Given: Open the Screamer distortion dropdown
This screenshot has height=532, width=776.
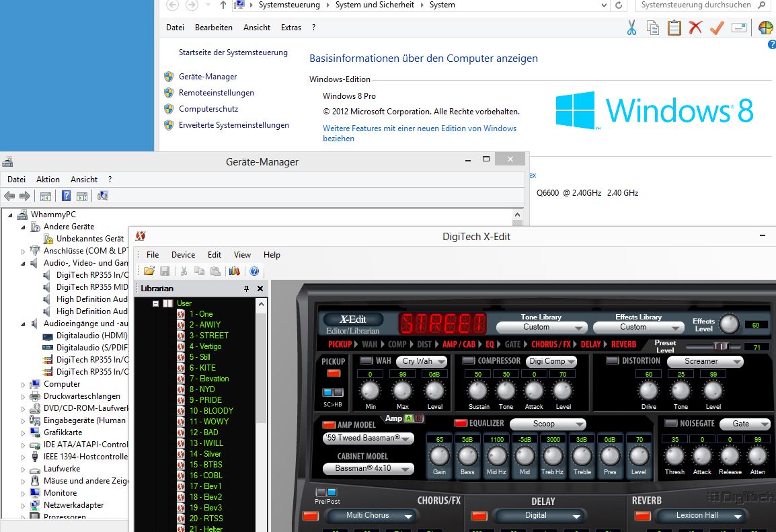Looking at the screenshot, I should coord(705,361).
